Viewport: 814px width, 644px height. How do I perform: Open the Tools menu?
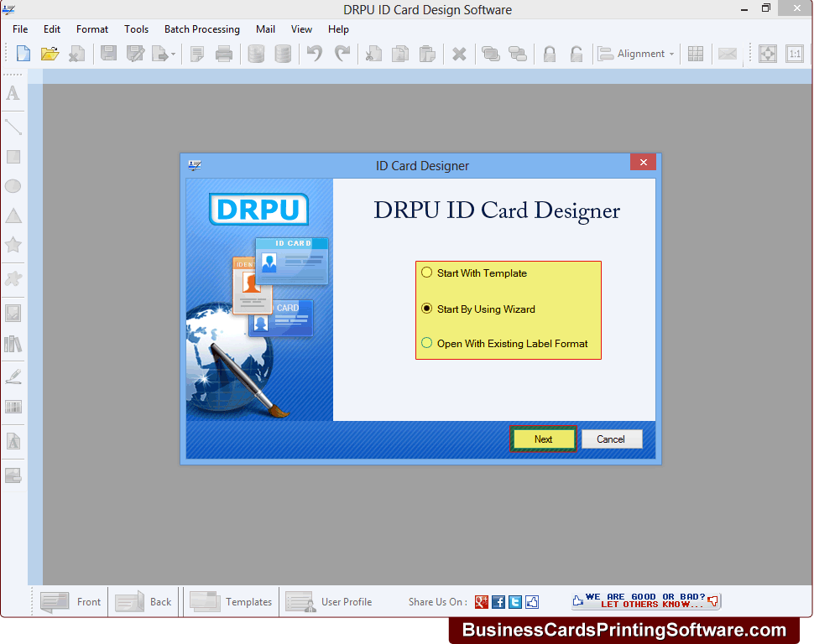[x=137, y=29]
